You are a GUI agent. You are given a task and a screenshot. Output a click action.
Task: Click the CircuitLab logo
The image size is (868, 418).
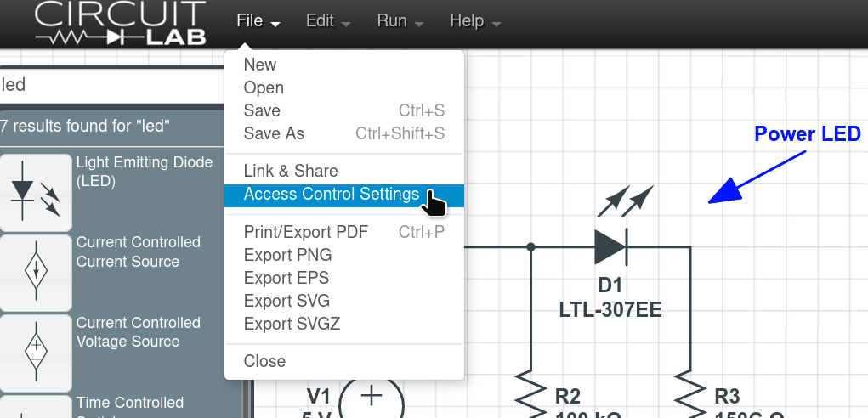tap(120, 24)
